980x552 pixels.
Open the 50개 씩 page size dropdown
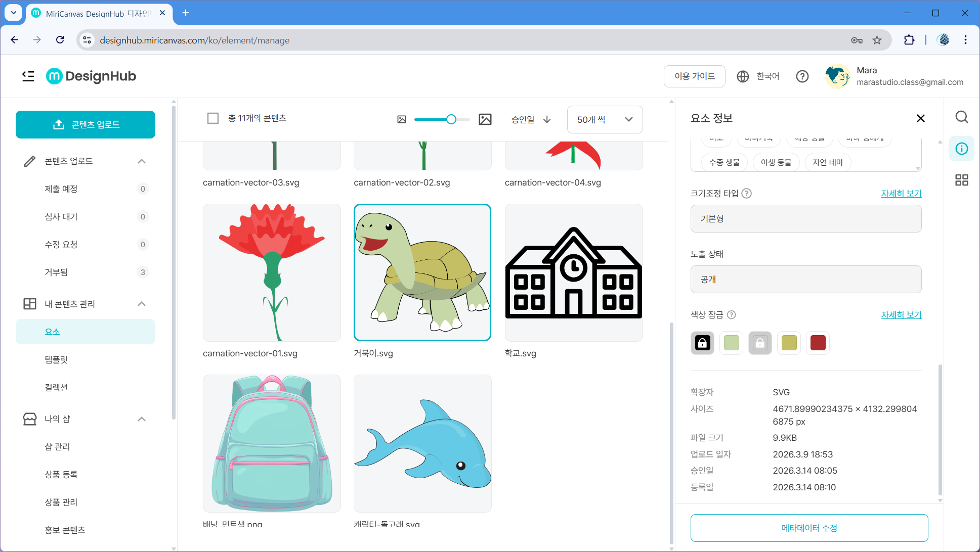pos(605,119)
